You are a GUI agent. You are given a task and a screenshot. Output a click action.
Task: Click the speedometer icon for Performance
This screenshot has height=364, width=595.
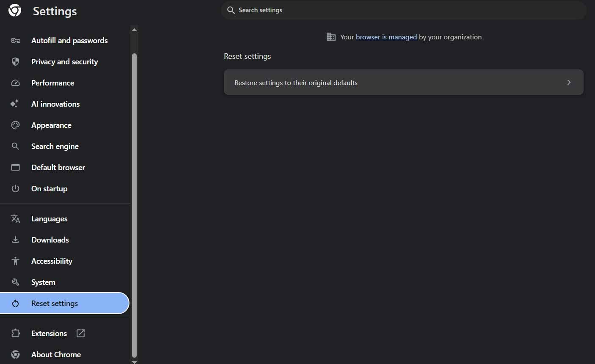15,83
